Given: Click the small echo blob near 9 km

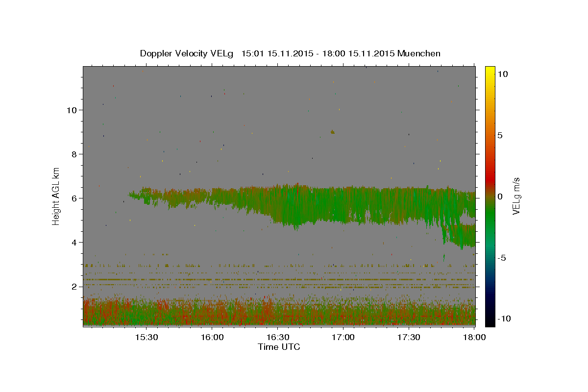Looking at the screenshot, I should point(333,132).
